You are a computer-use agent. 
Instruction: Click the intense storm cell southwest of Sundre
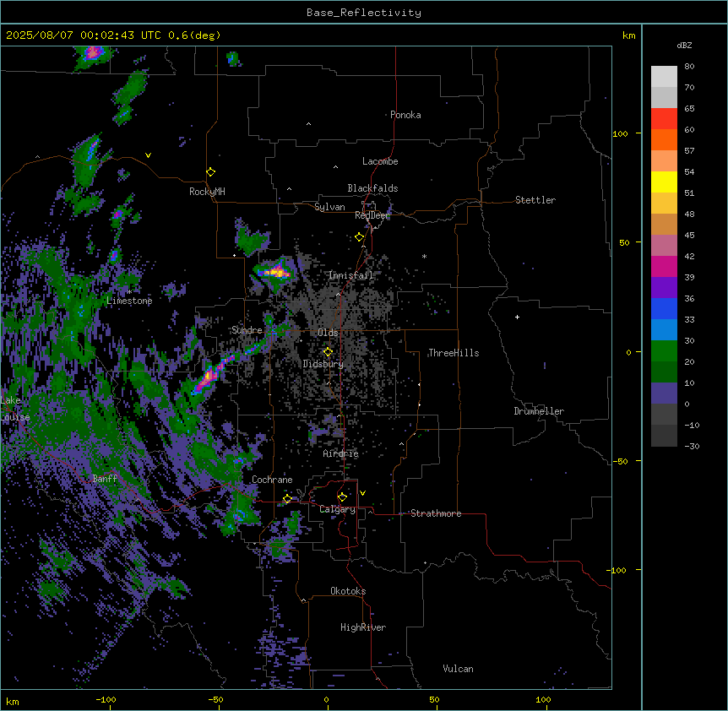pyautogui.click(x=208, y=377)
